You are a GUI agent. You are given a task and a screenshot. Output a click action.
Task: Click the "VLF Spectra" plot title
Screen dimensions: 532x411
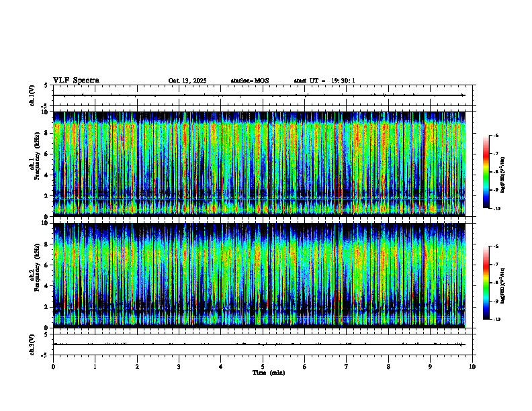(x=76, y=81)
